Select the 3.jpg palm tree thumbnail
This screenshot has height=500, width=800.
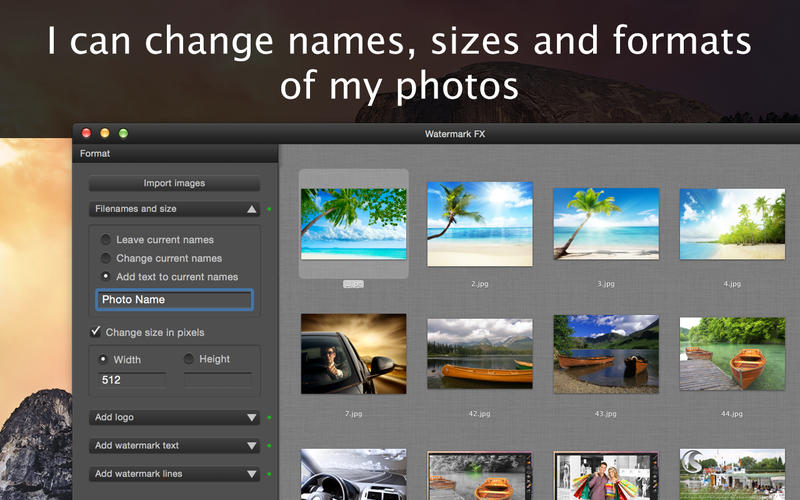coord(606,224)
